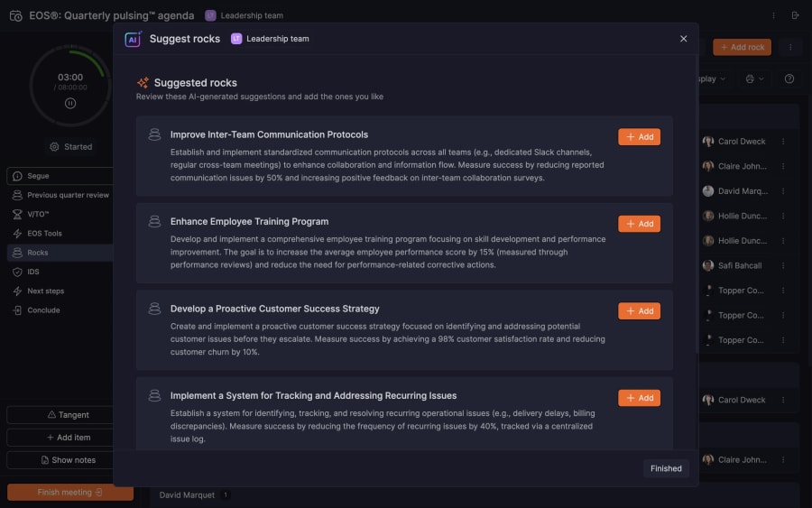812x508 pixels.
Task: Click the IDS shield icon in sidebar
Action: pos(17,272)
